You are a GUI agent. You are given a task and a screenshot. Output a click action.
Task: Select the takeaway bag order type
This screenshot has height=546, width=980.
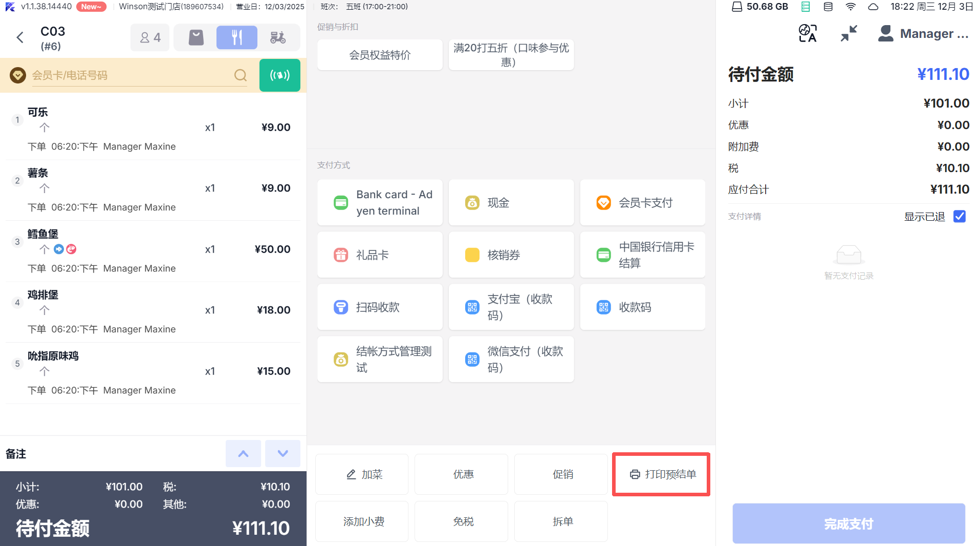tap(196, 37)
